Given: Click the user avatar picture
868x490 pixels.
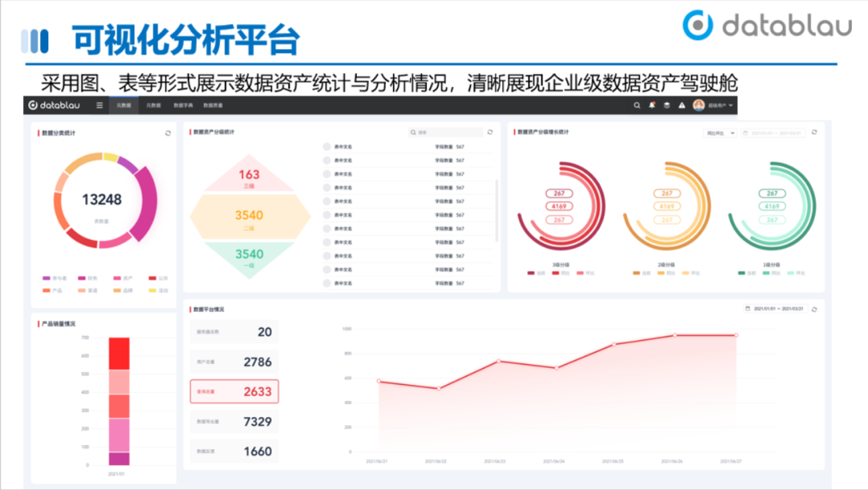Looking at the screenshot, I should click(x=698, y=105).
